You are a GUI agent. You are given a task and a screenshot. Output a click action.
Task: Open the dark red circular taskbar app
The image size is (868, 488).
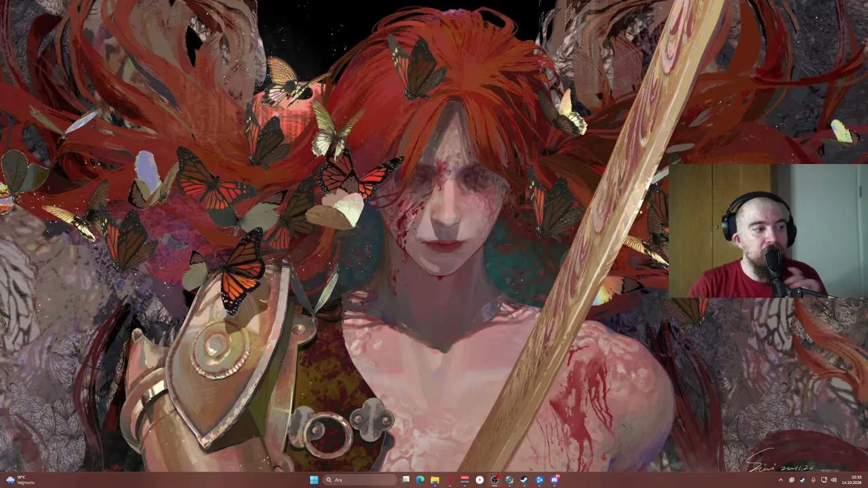pyautogui.click(x=450, y=480)
